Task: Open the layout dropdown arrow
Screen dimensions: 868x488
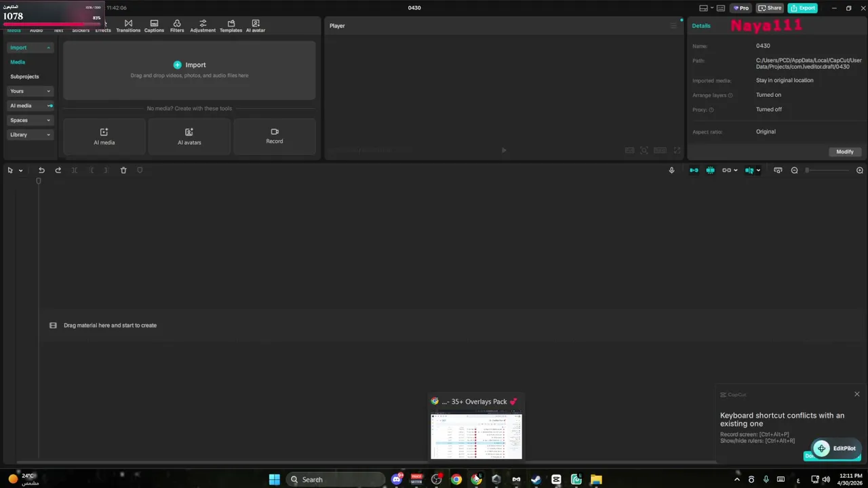Action: 712,8
